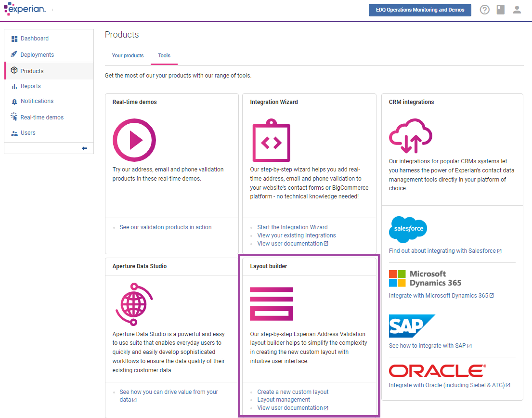Click the Layout builder stacked-bars icon
This screenshot has width=532, height=418.
[x=272, y=303]
